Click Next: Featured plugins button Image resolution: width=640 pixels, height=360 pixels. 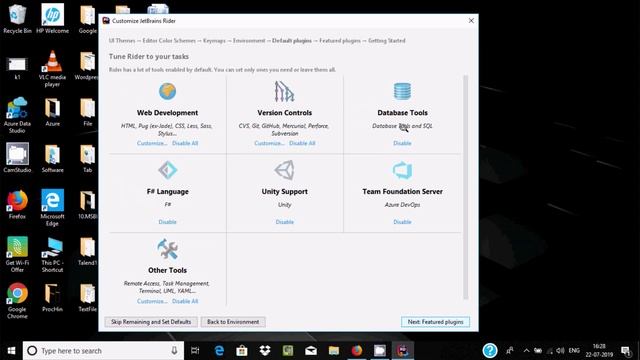[436, 322]
